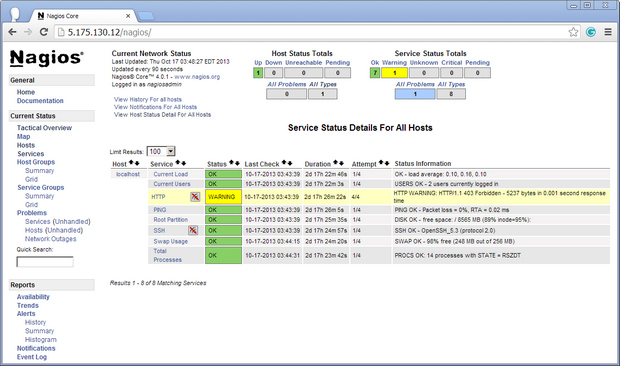This screenshot has height=366, width=620.
Task: Reload the Nagios page
Action: coord(44,32)
